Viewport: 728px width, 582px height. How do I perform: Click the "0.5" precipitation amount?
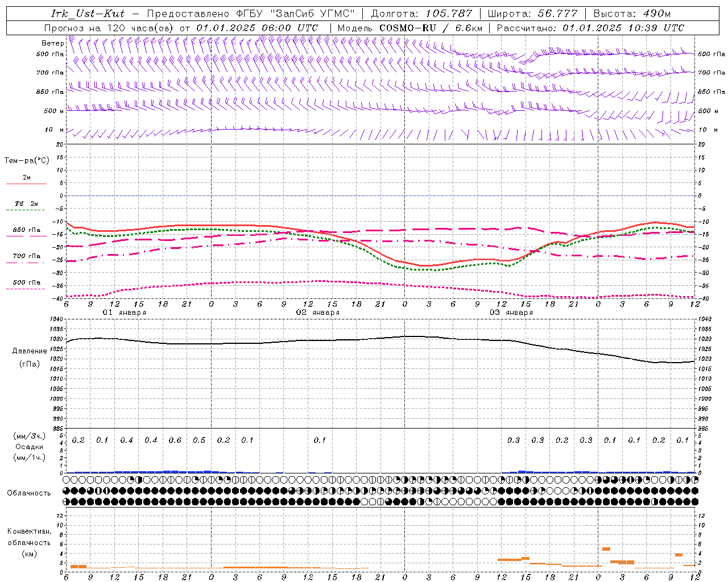tap(199, 440)
